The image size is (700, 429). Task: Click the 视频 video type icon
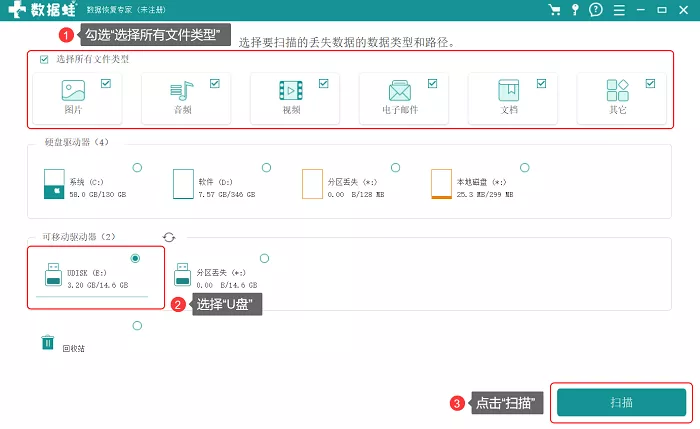pyautogui.click(x=291, y=90)
